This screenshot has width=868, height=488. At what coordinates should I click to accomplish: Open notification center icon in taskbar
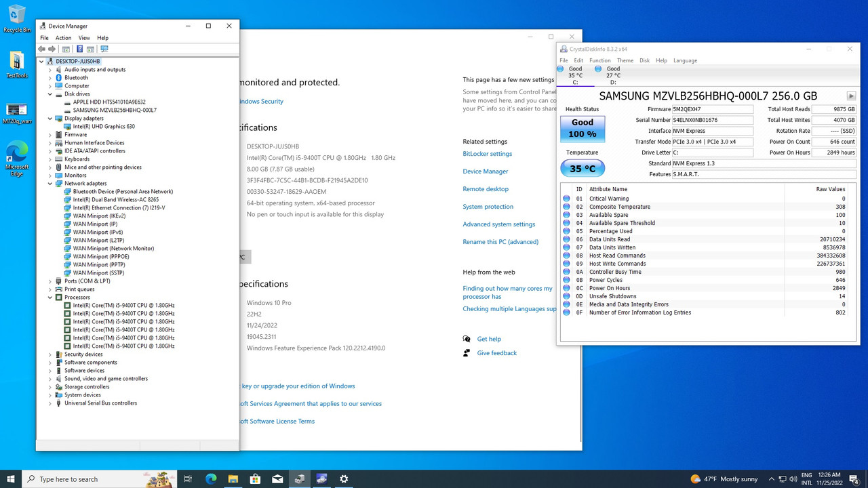854,479
